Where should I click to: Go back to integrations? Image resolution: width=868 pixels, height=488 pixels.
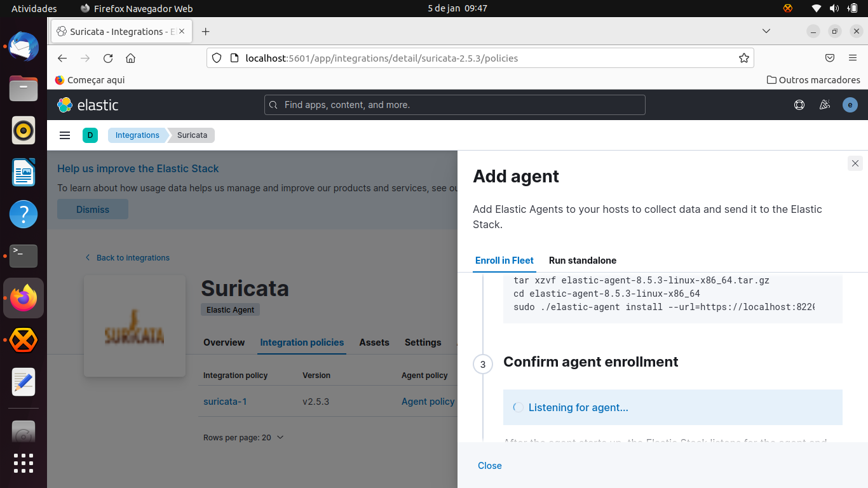click(128, 258)
